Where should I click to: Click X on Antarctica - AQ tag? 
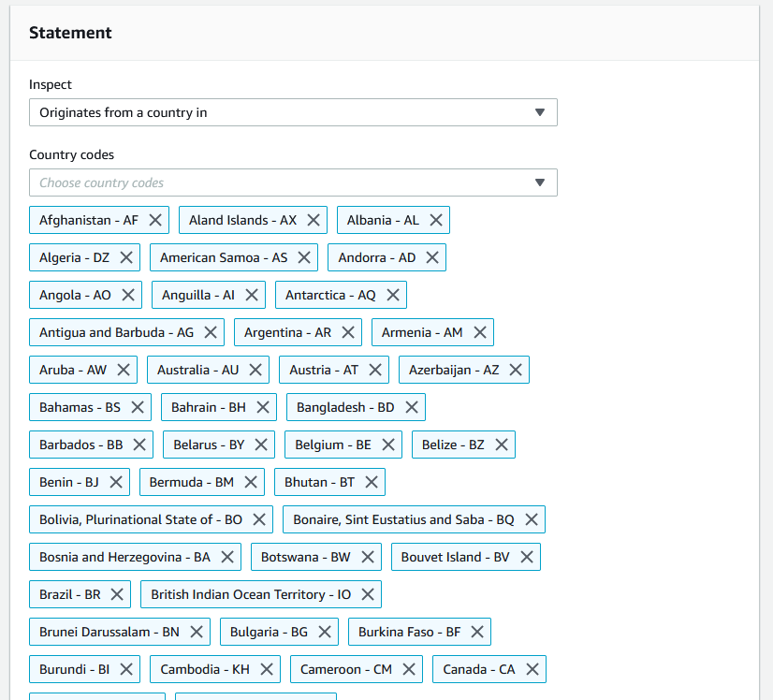[393, 295]
